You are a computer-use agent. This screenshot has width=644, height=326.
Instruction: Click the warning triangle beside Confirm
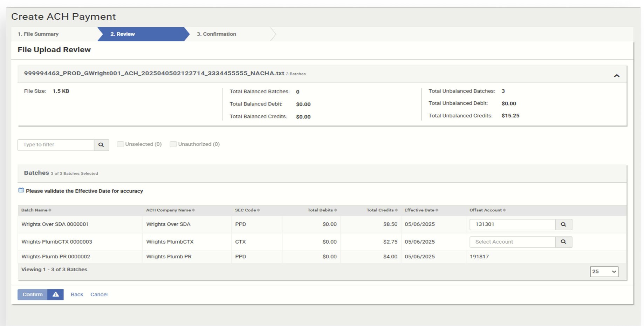coord(56,294)
